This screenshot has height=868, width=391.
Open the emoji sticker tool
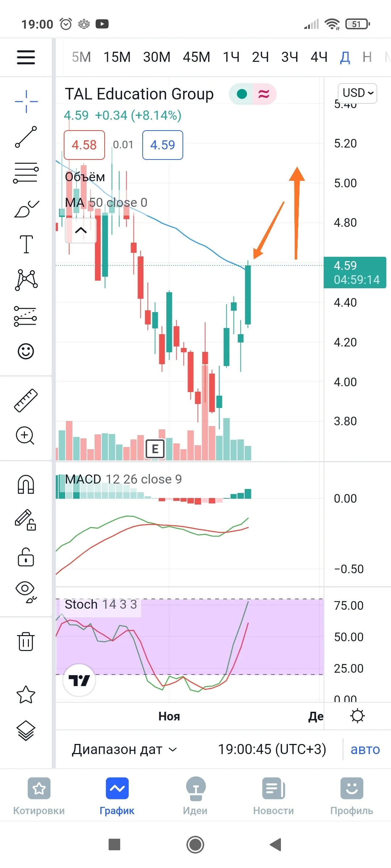(26, 351)
